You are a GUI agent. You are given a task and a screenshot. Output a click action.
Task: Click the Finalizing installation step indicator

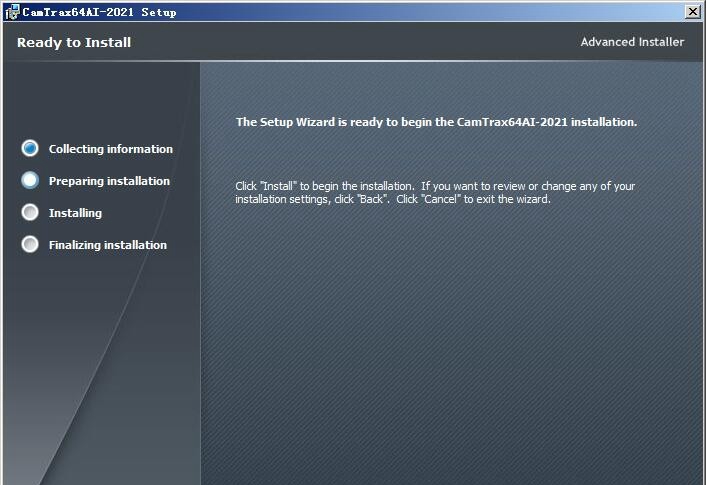coord(30,244)
